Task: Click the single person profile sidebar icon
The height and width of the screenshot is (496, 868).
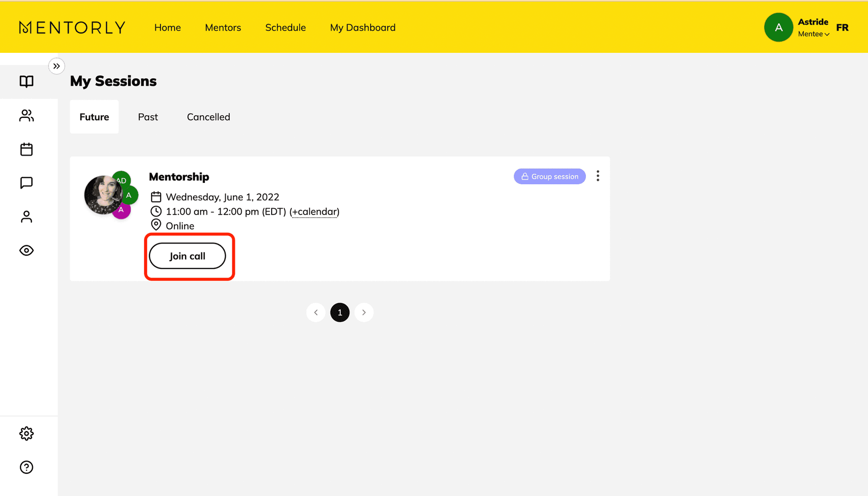Action: [26, 217]
